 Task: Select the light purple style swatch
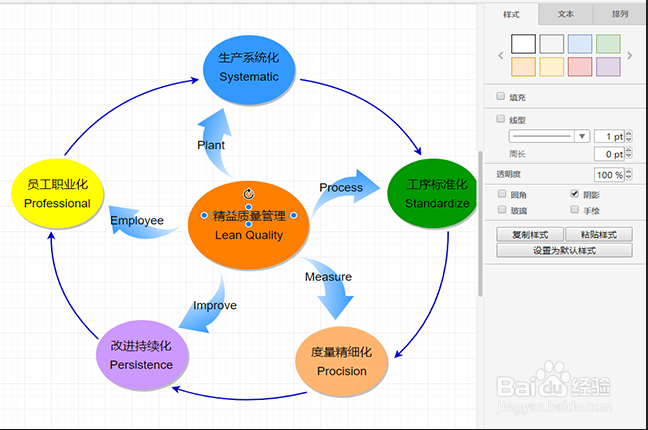608,67
